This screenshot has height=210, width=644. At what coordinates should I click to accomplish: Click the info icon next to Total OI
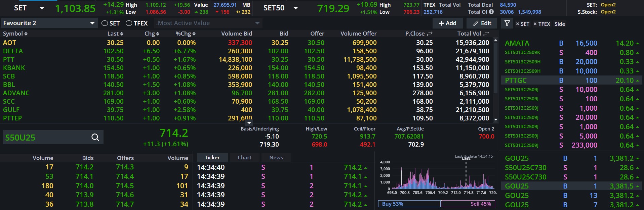491,12
